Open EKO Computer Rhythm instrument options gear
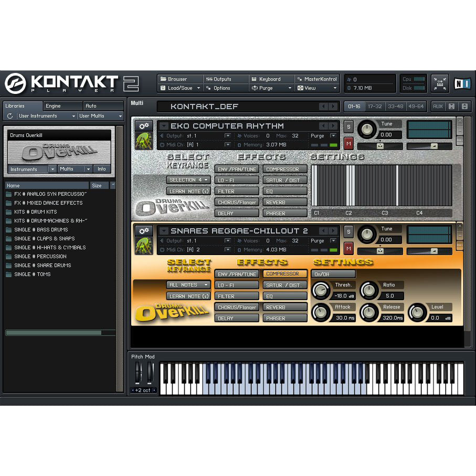Viewport: 476px width, 476px height. (143, 126)
